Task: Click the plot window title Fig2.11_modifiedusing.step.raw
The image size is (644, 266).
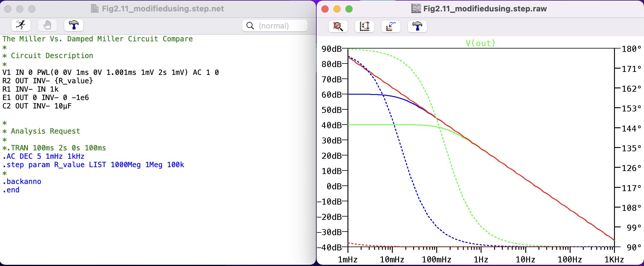Action: point(485,9)
